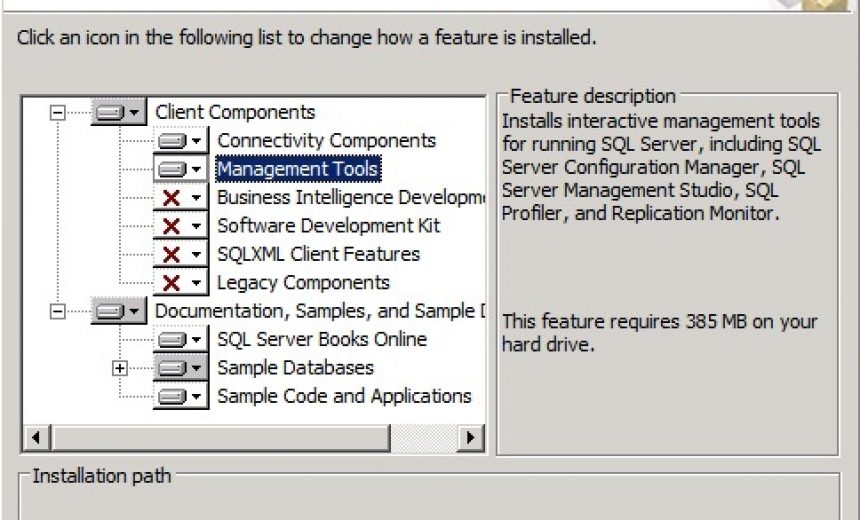Select the Management Tools feature label

298,169
